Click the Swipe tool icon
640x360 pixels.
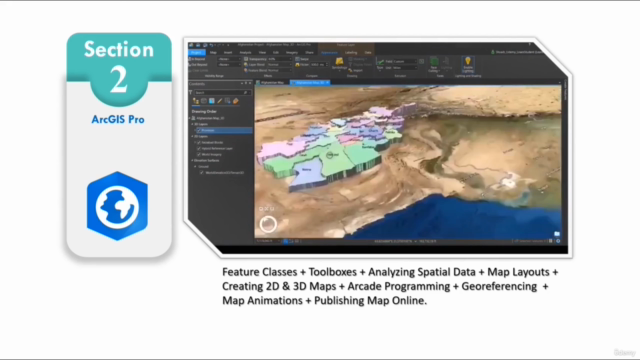click(x=298, y=59)
